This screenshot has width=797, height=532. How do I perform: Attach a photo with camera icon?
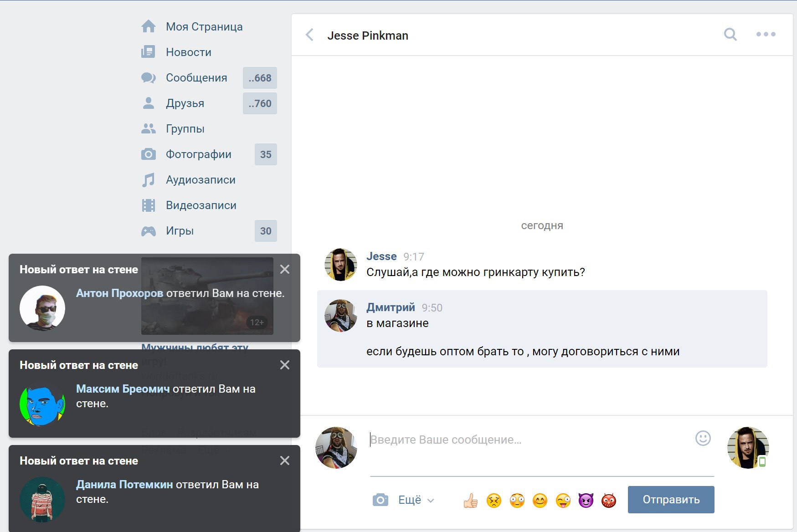point(381,500)
